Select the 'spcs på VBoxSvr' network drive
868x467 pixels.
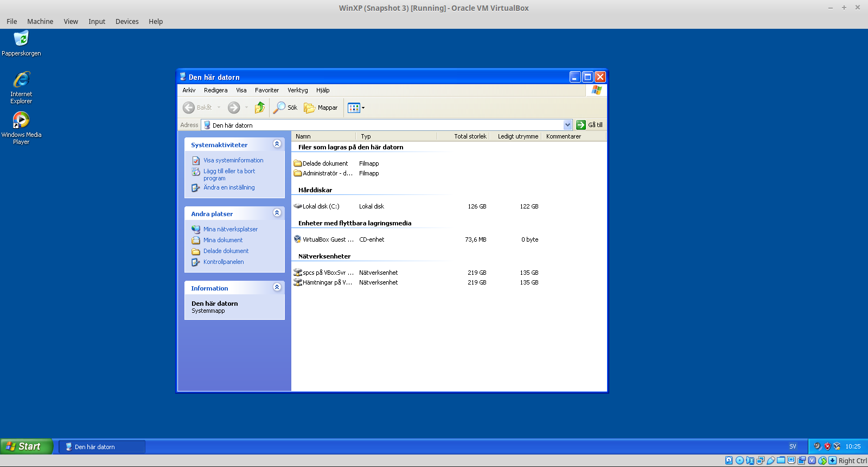324,273
